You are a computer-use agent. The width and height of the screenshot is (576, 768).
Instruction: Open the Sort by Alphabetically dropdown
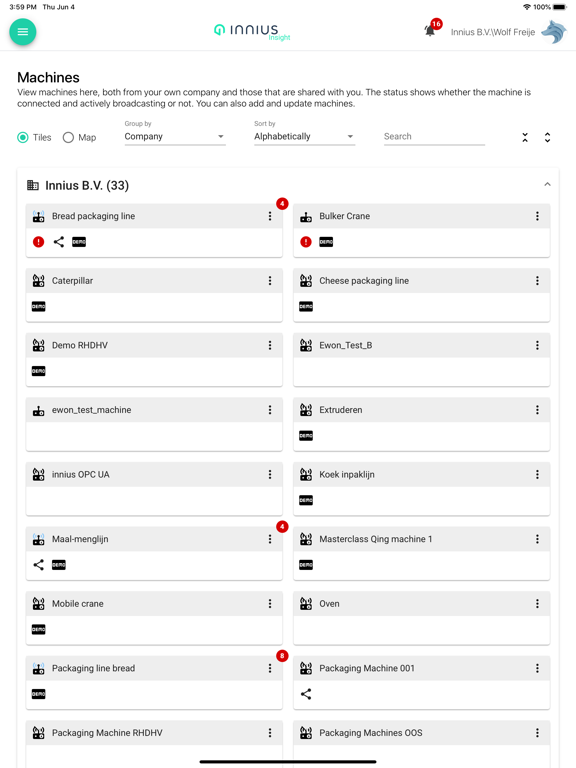tap(304, 137)
